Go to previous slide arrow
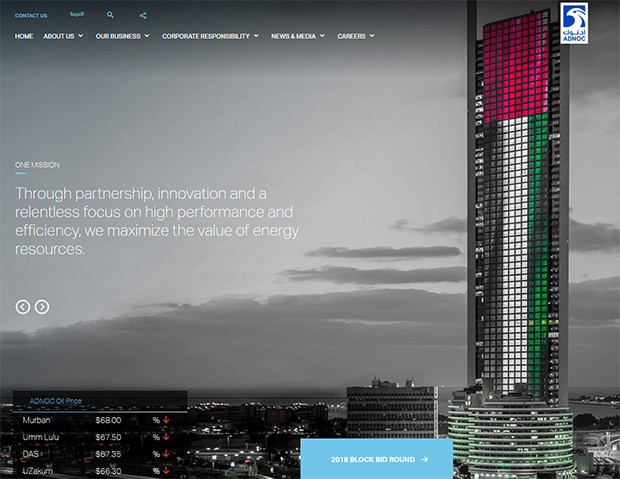This screenshot has height=479, width=620. [23, 307]
